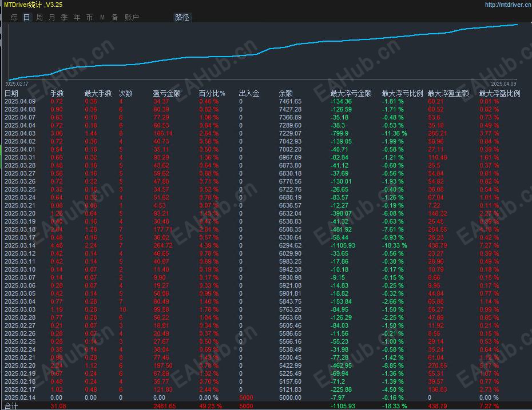Screen dimensions: 532x410
Task: Click -18.33 % in the 2025.03.14 row
Action: click(394, 245)
